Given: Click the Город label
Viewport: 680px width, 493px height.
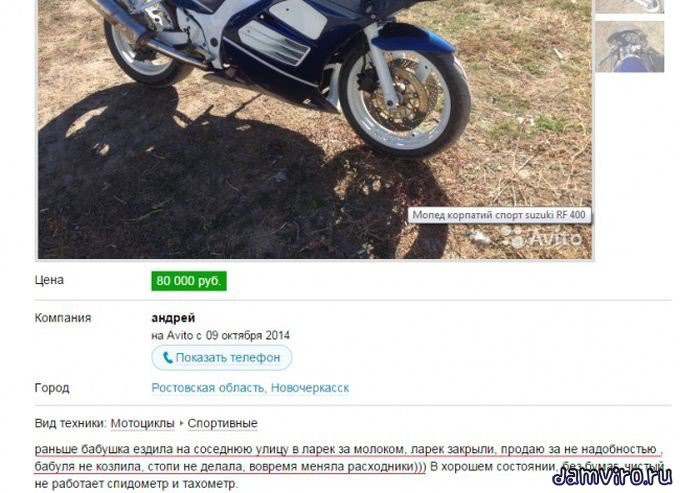Looking at the screenshot, I should coord(52,388).
